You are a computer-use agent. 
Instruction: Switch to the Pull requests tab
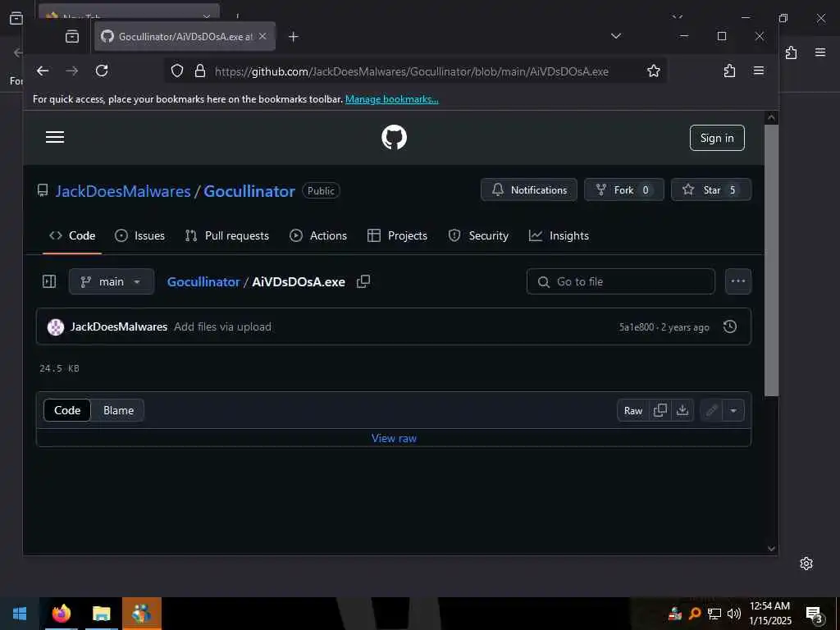226,235
